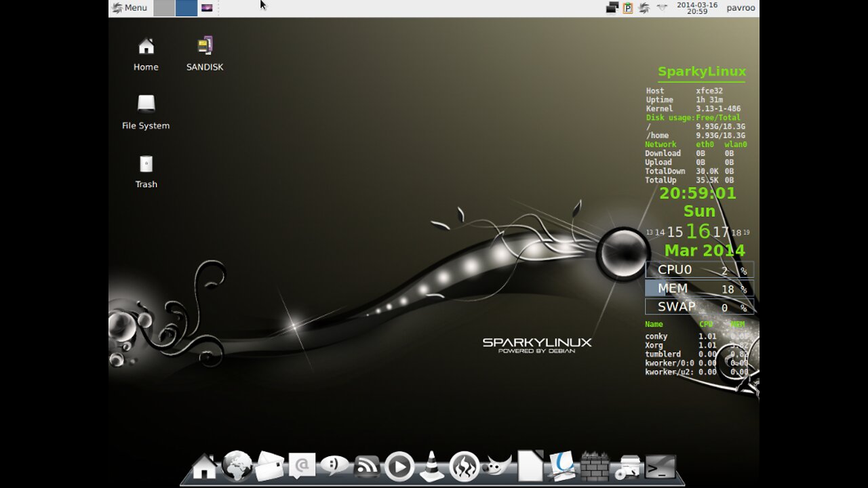The image size is (868, 488).
Task: Switch to the gray first workspace
Action: (164, 8)
